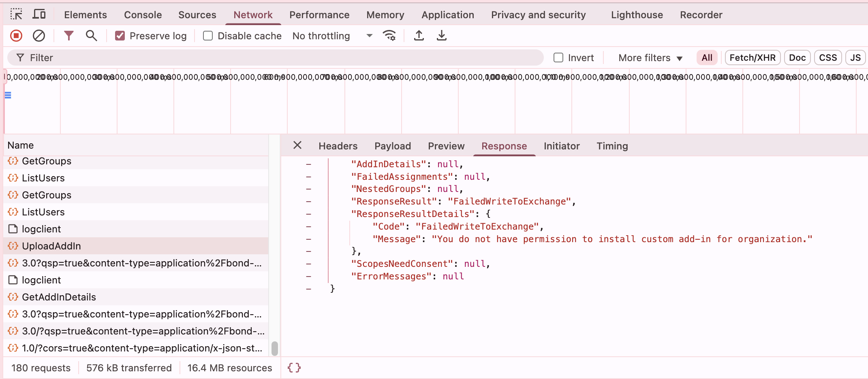The height and width of the screenshot is (379, 868).
Task: Toggle the device toolbar icon
Action: pyautogui.click(x=39, y=14)
